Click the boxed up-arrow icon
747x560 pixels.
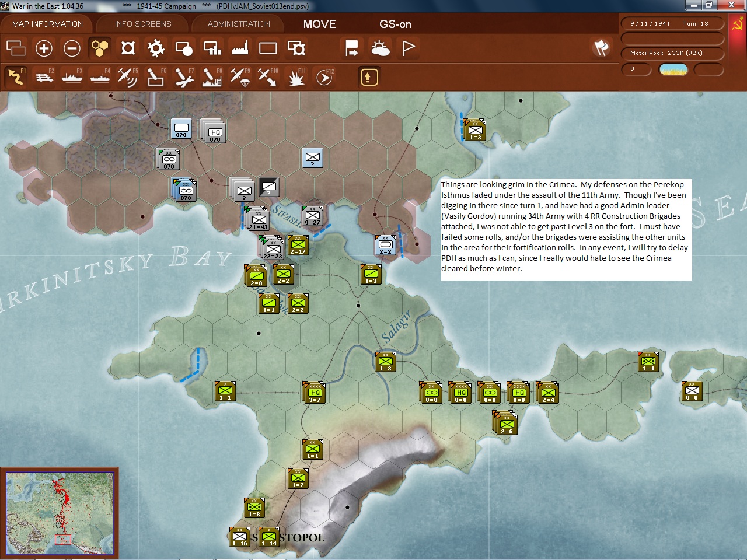click(369, 76)
